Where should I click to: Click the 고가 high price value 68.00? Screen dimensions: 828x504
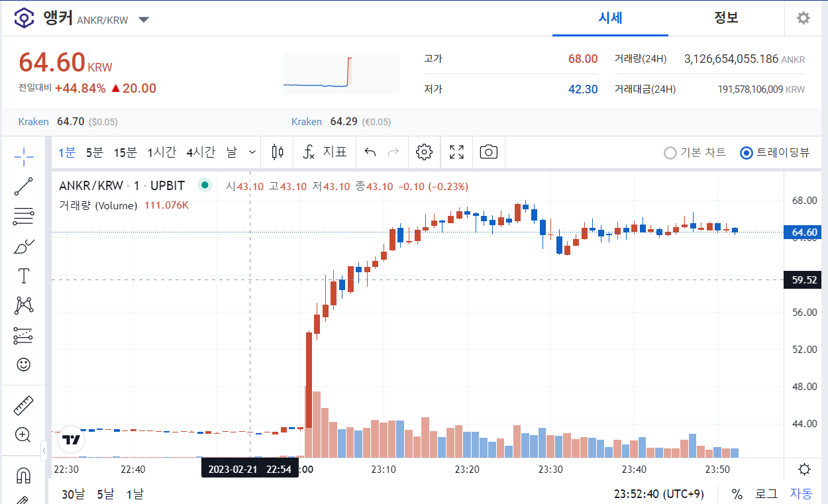coord(583,59)
